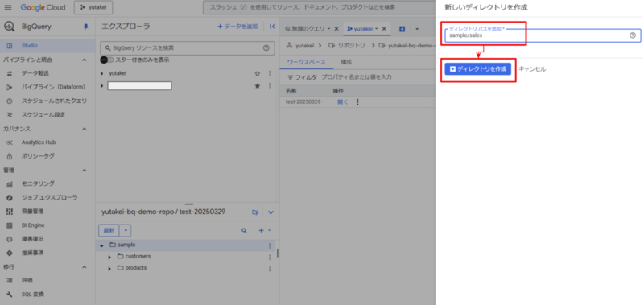Open more actions for sample folder

(270, 245)
